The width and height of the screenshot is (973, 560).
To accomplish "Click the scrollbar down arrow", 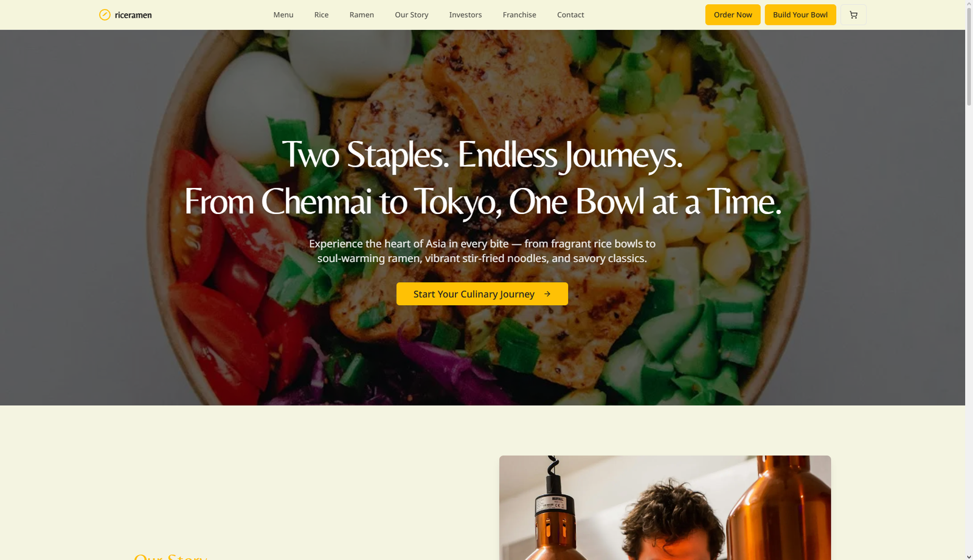I will coord(969,556).
